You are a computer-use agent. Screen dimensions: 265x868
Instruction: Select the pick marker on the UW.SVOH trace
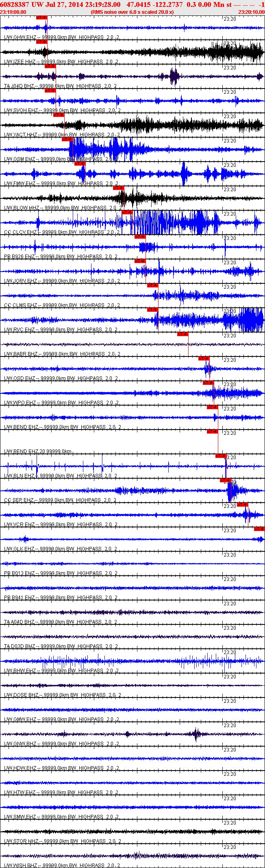pyautogui.click(x=50, y=91)
